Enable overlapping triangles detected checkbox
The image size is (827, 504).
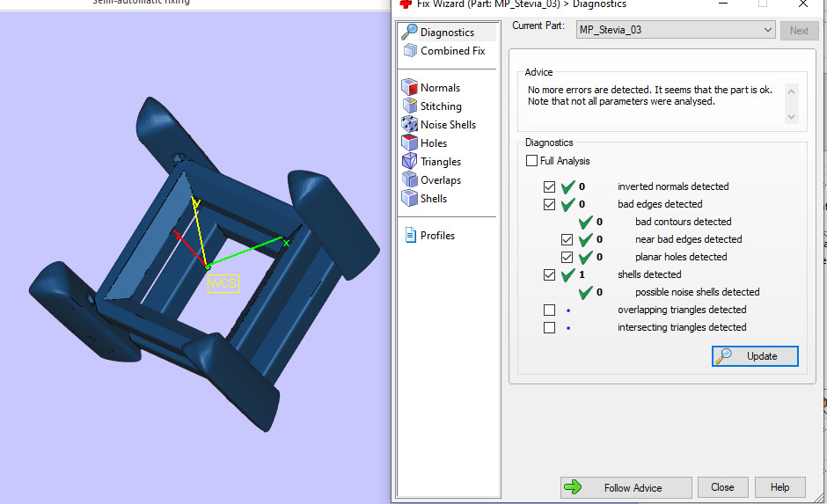pos(549,310)
